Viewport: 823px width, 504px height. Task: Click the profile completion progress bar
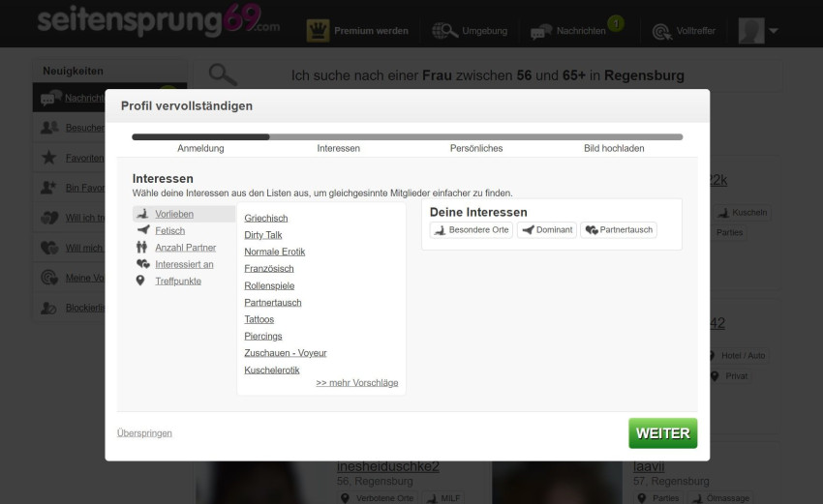click(x=408, y=136)
